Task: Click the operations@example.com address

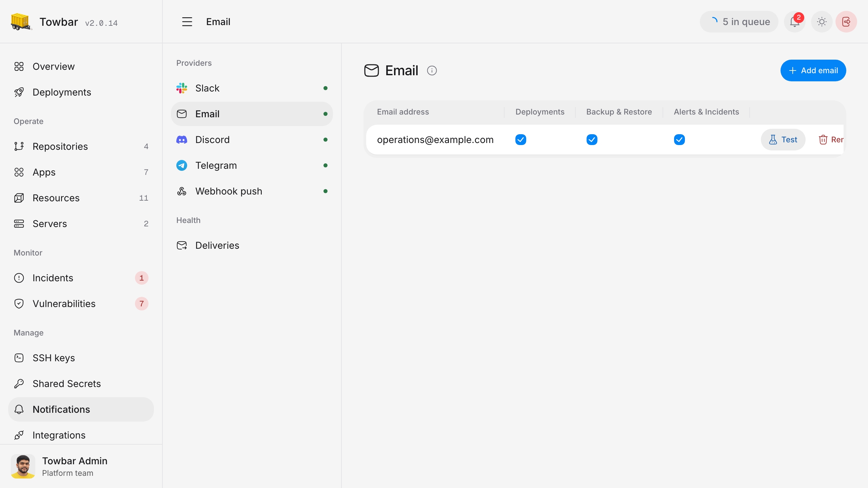Action: pos(435,140)
